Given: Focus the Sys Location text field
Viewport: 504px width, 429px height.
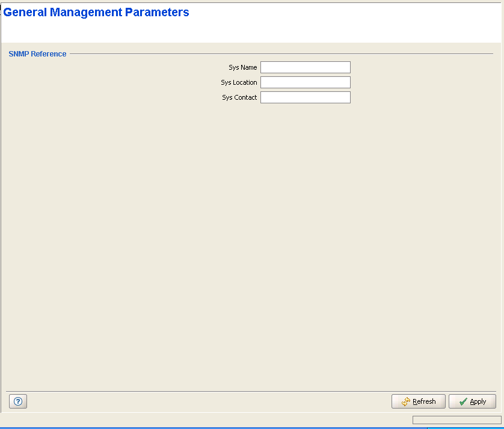Looking at the screenshot, I should click(x=305, y=82).
